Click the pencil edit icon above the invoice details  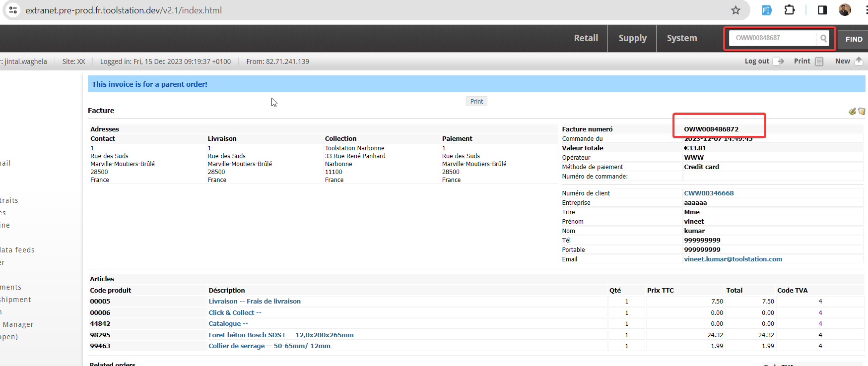[x=852, y=111]
